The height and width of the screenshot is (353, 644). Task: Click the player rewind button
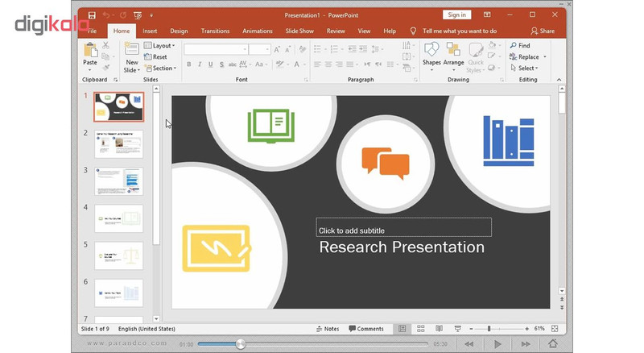pyautogui.click(x=469, y=344)
